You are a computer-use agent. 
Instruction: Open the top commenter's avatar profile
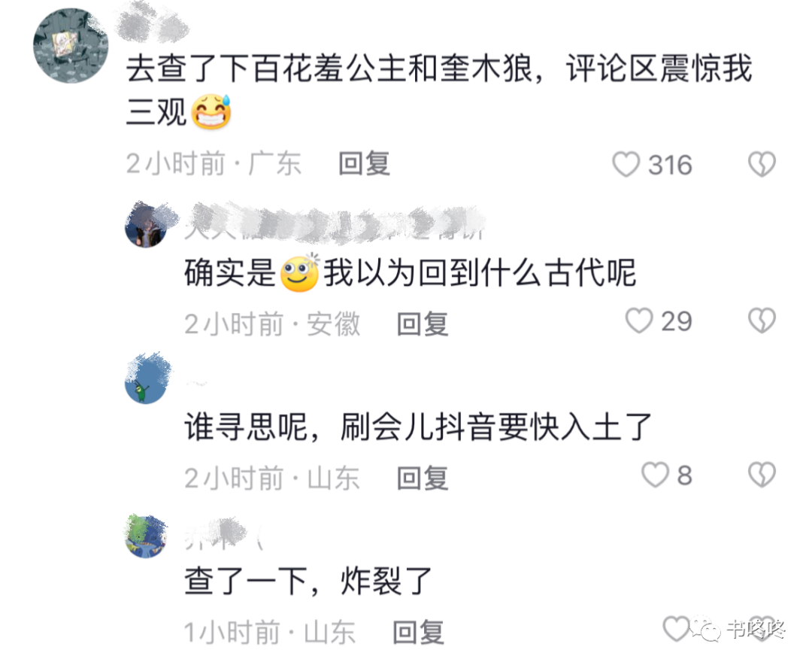71,46
